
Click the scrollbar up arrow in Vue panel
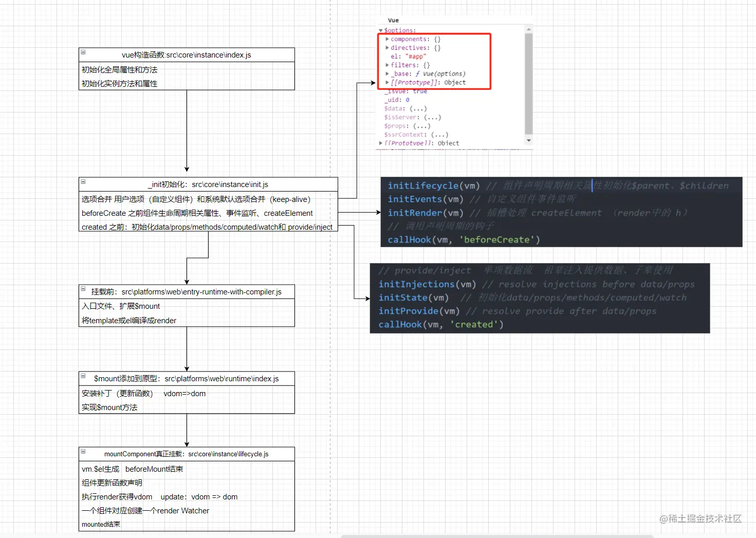pos(528,29)
